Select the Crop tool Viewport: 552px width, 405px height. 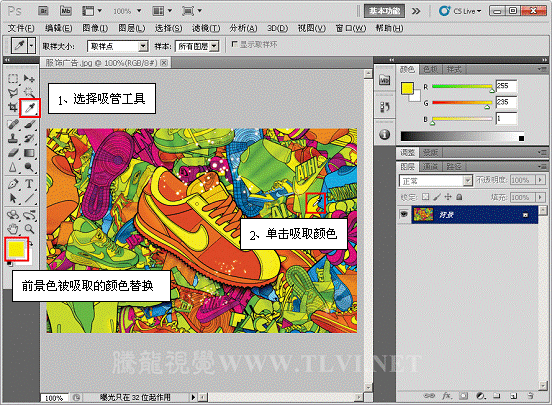coord(13,108)
